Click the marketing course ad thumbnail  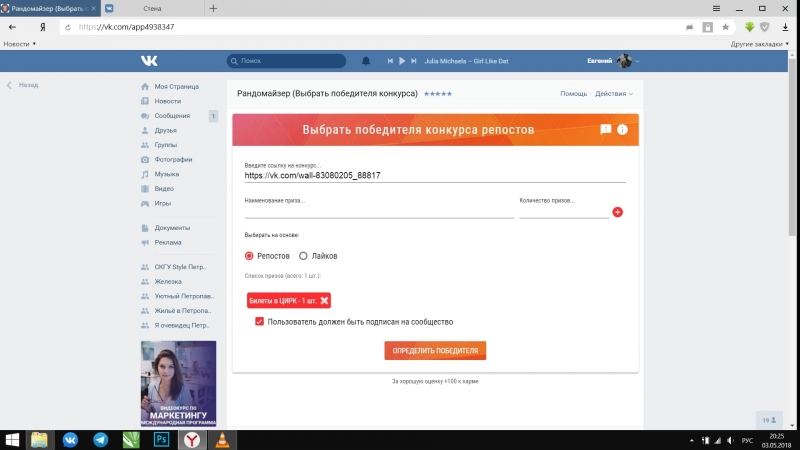179,383
